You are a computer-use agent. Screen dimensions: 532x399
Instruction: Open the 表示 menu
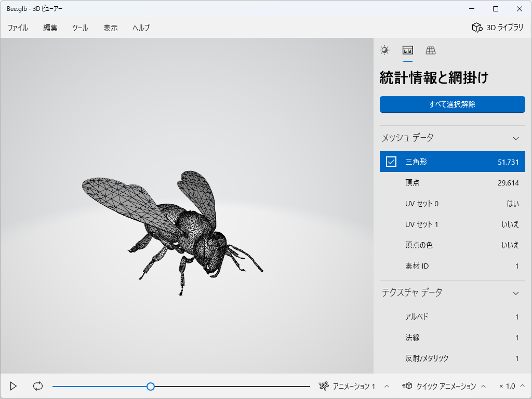point(111,28)
